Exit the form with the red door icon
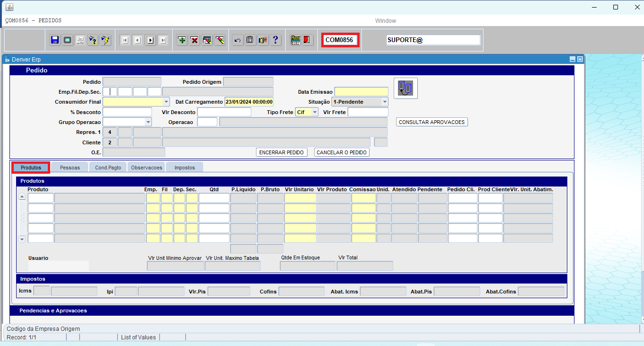644x346 pixels. click(308, 40)
